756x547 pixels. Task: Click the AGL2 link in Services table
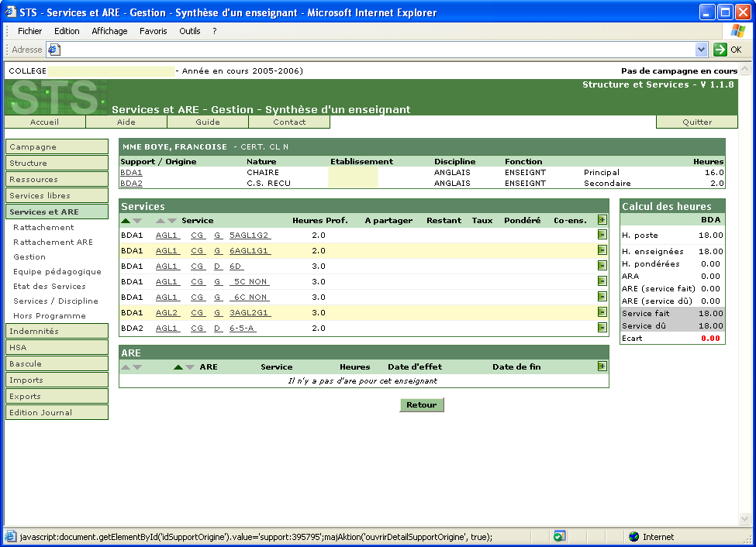167,312
